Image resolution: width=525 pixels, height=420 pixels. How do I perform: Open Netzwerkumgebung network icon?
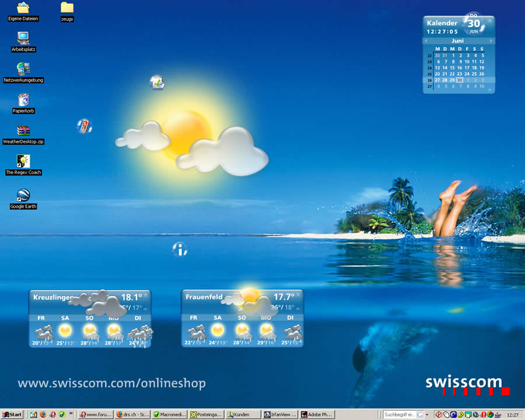pos(23,69)
